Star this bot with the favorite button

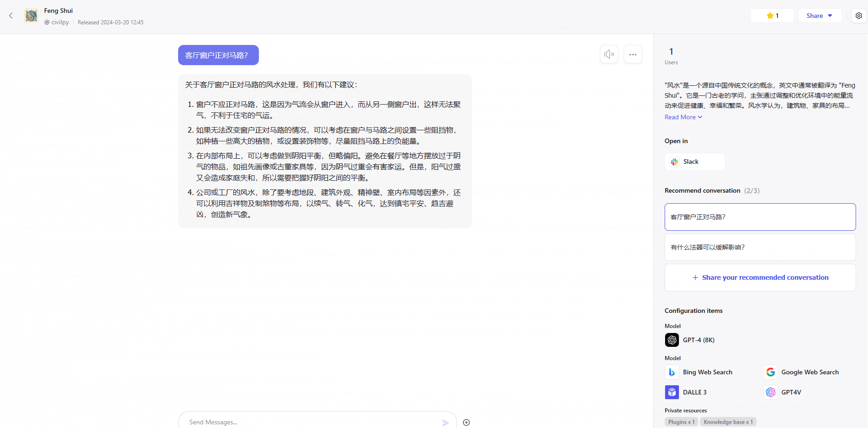773,16
